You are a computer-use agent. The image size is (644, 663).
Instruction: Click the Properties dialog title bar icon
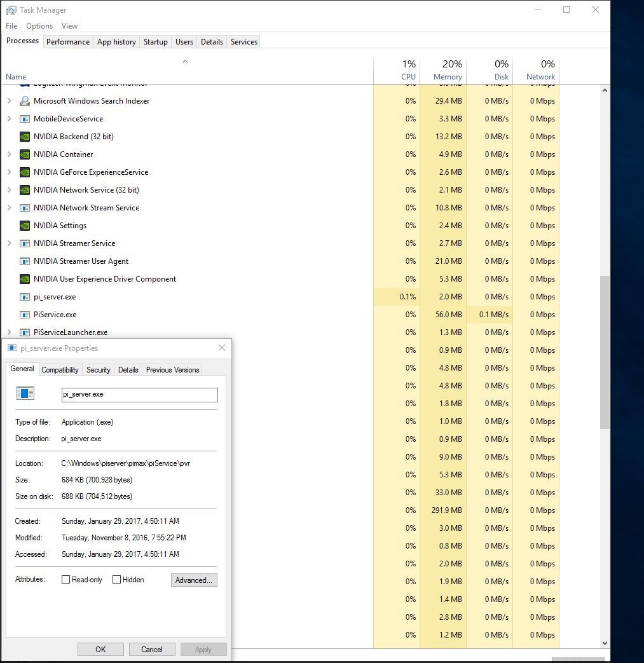[x=12, y=348]
